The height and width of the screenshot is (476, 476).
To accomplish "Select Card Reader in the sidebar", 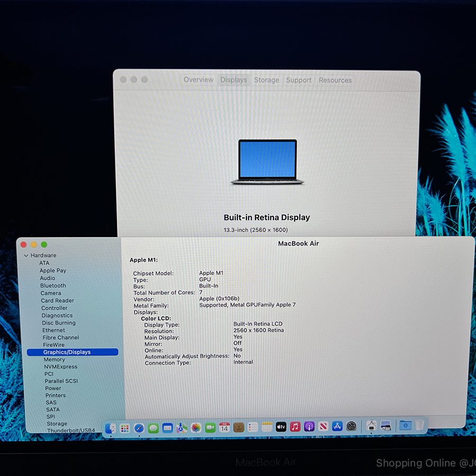I will (58, 300).
